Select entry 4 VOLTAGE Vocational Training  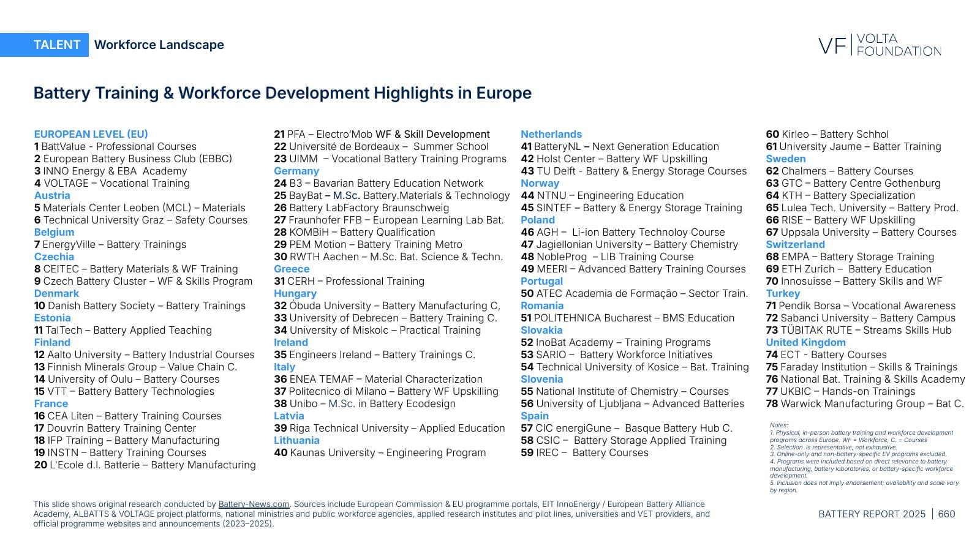[112, 183]
